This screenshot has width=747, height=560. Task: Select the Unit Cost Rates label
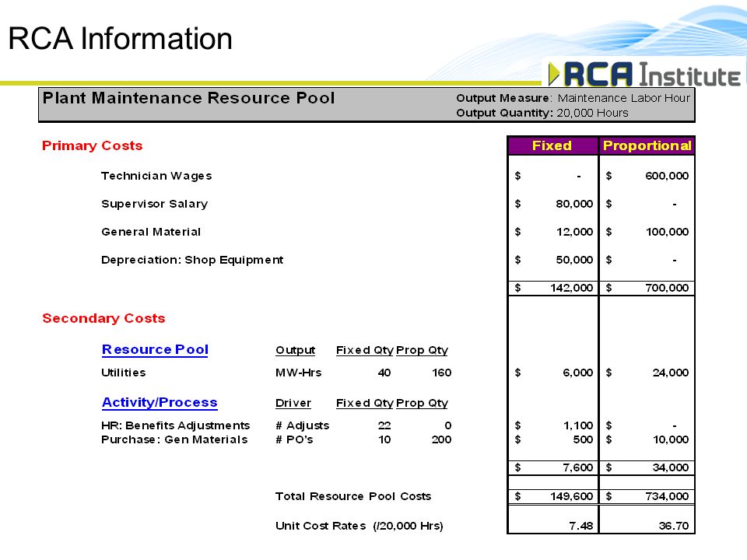359,526
